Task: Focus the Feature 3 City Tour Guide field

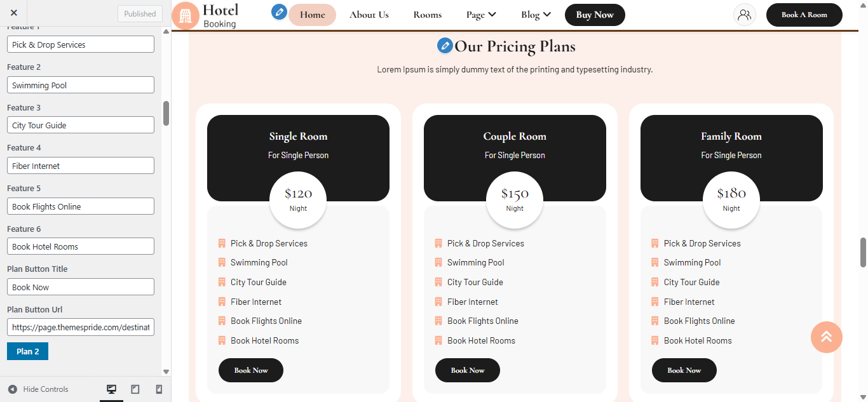Action: click(81, 125)
